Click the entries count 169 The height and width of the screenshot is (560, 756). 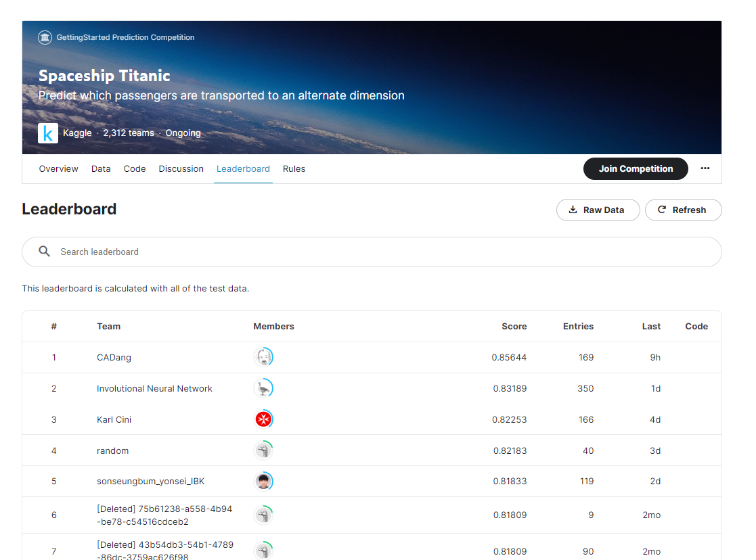click(586, 358)
